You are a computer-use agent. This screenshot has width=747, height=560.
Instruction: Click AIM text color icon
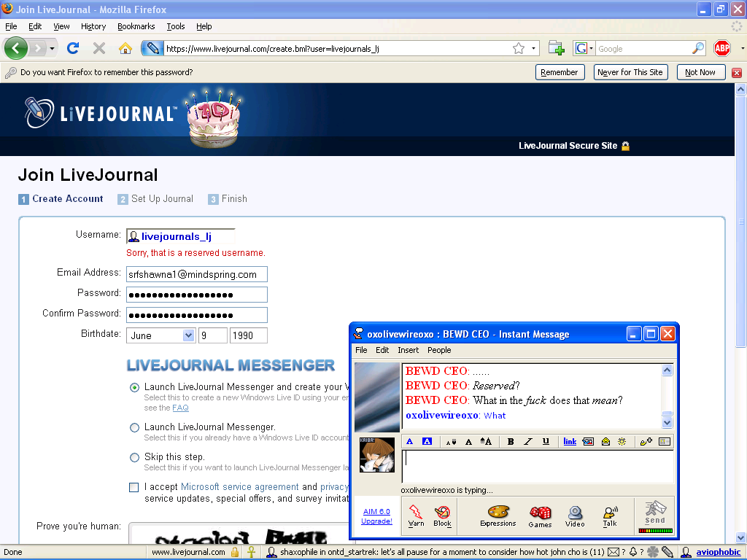click(410, 441)
